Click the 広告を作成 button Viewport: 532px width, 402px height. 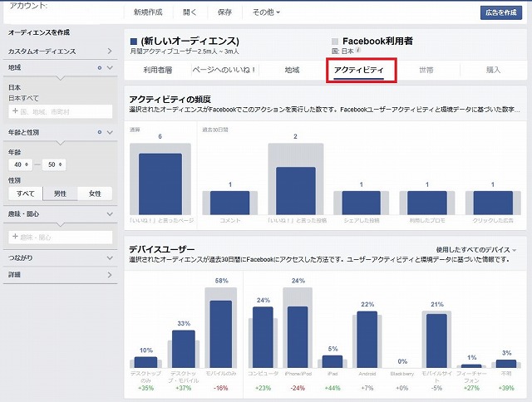[x=501, y=13]
